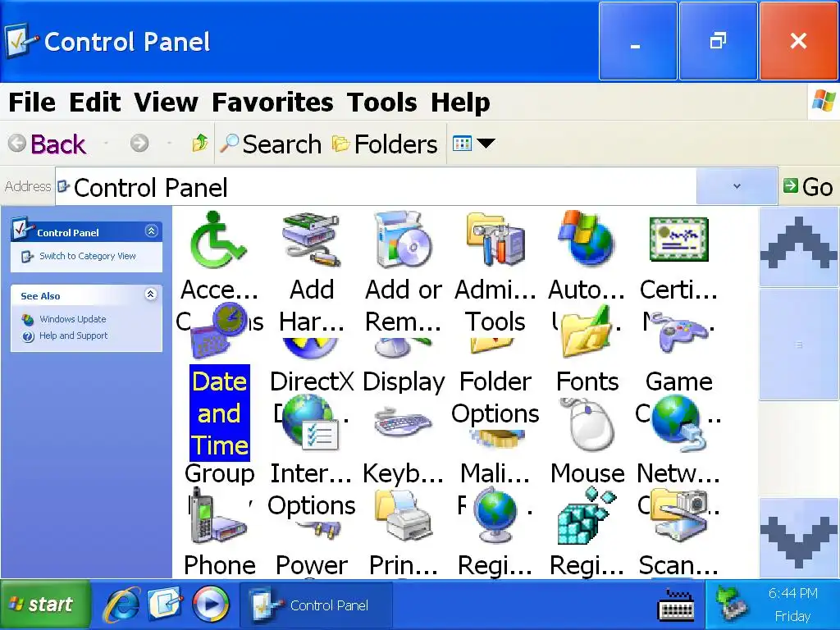This screenshot has width=840, height=630.
Task: Open the Keyboard icon
Action: point(403,423)
